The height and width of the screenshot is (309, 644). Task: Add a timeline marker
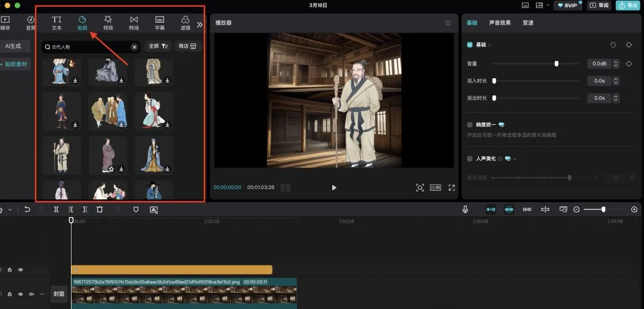(x=136, y=209)
